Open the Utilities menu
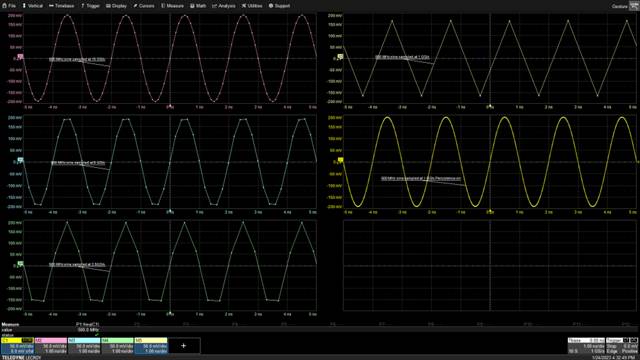 (252, 6)
